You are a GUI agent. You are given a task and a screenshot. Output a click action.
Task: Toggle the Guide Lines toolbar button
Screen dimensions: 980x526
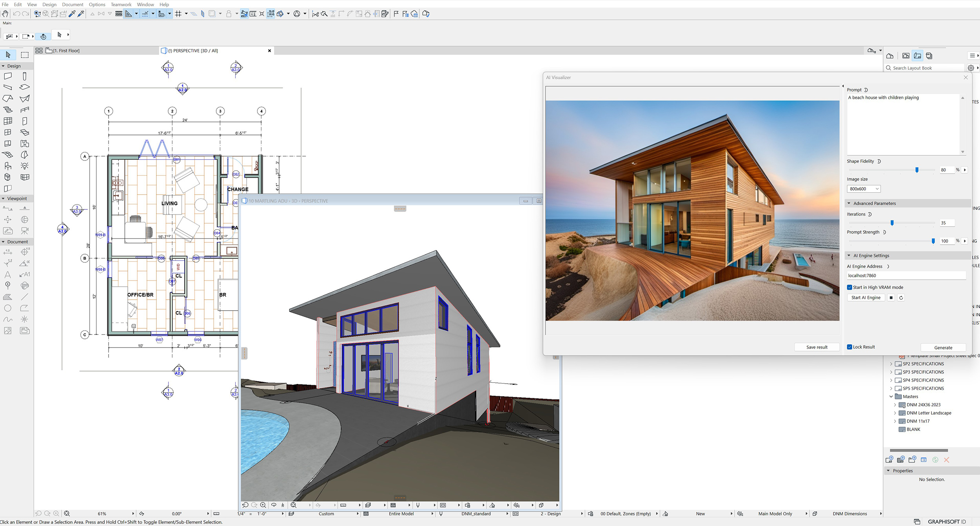pyautogui.click(x=129, y=14)
